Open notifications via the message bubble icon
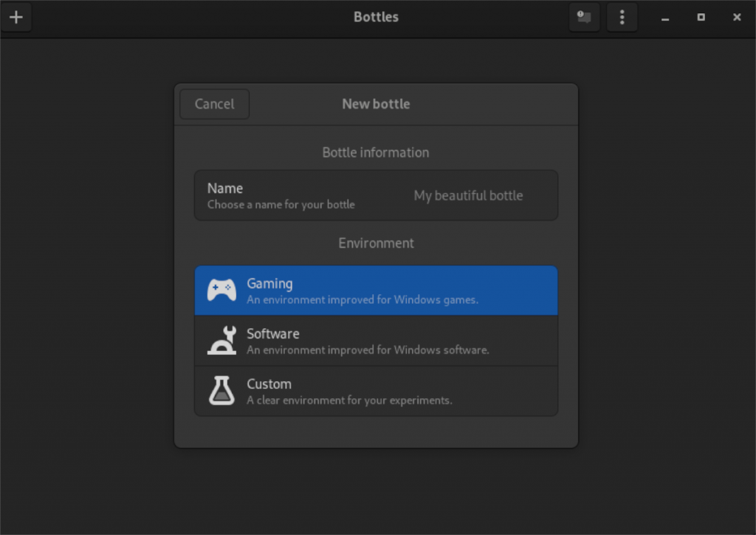 tap(583, 17)
